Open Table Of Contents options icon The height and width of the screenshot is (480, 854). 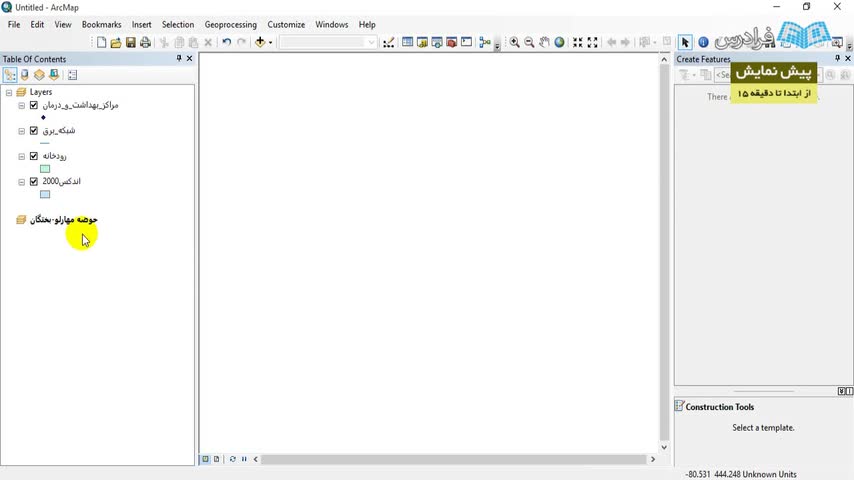72,75
